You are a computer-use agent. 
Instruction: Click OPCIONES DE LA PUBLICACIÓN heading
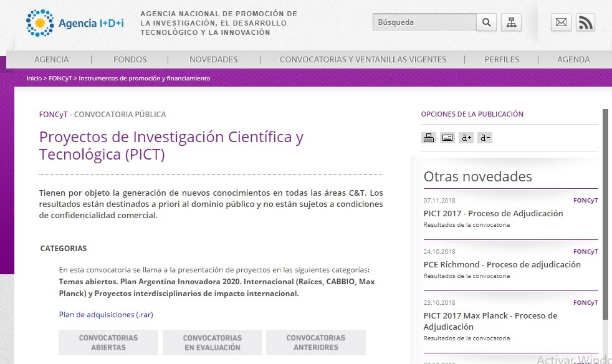coord(472,114)
